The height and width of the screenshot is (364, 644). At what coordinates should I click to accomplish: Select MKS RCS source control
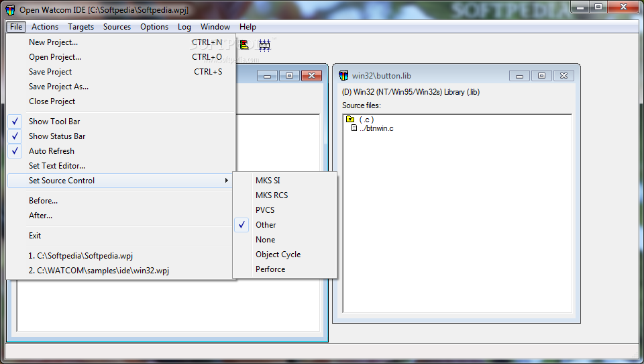(x=285, y=195)
